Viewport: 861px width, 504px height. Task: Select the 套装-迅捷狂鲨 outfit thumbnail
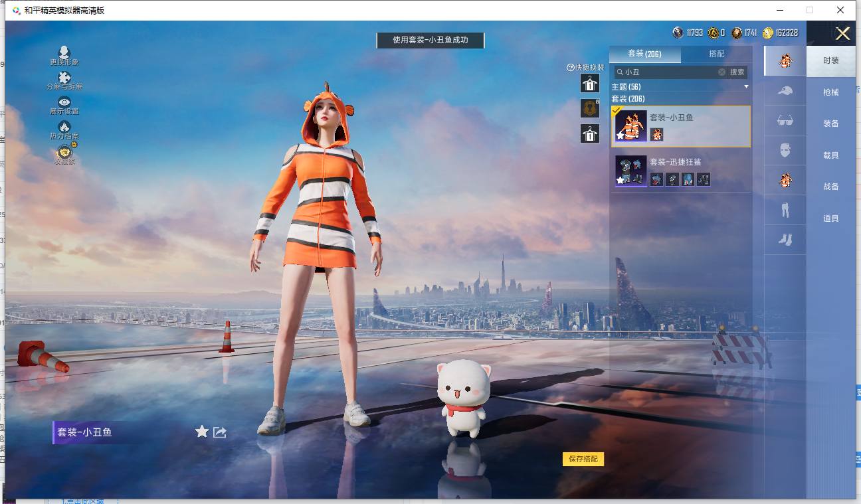[x=631, y=171]
